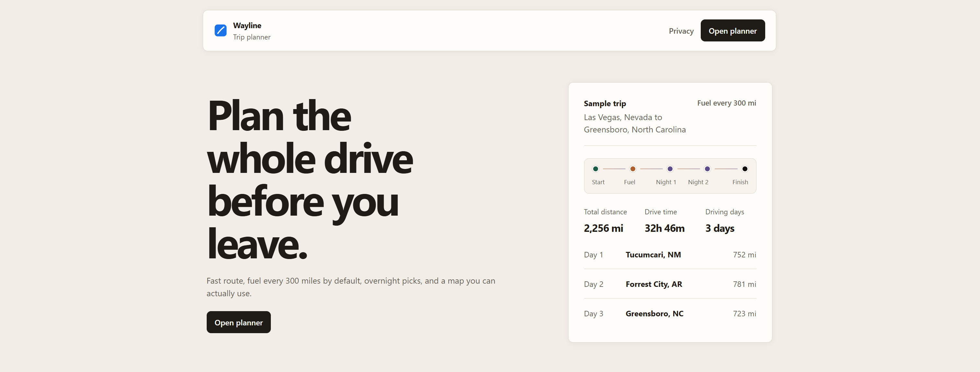Click the blue Wayline logo icon
Screen dimensions: 980x372
click(x=220, y=30)
